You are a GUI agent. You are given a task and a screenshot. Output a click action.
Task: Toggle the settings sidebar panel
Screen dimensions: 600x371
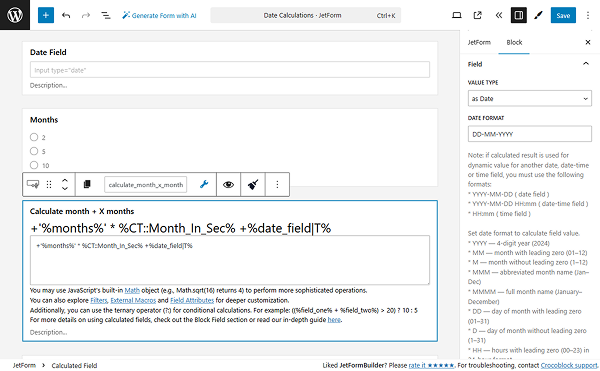518,15
